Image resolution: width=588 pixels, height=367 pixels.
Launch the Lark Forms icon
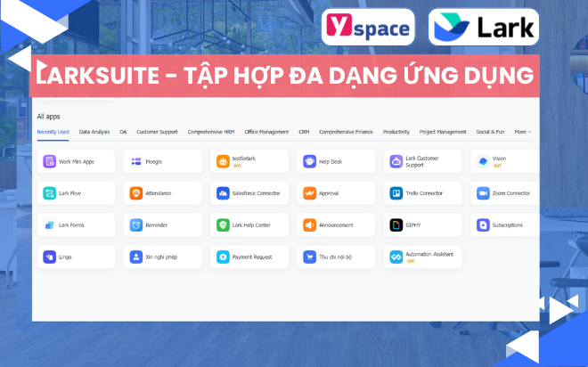point(49,225)
